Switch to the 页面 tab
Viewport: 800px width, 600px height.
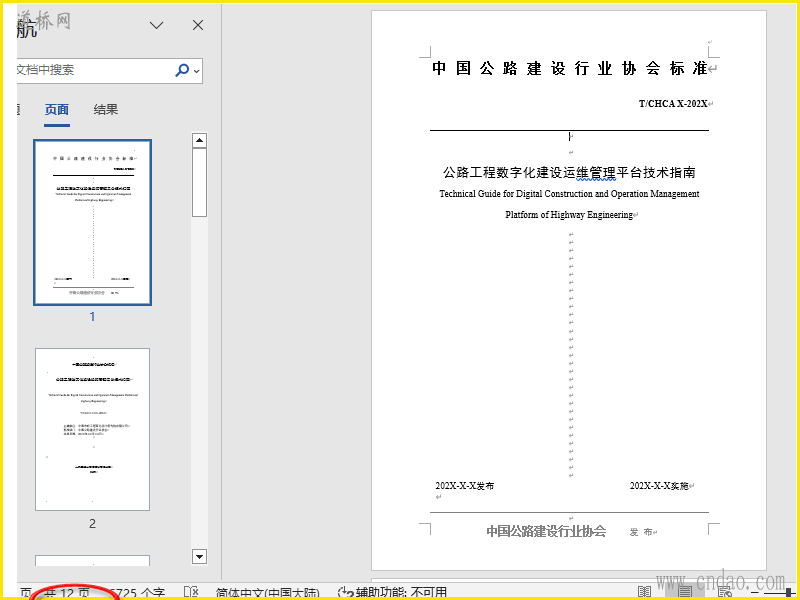pos(57,109)
